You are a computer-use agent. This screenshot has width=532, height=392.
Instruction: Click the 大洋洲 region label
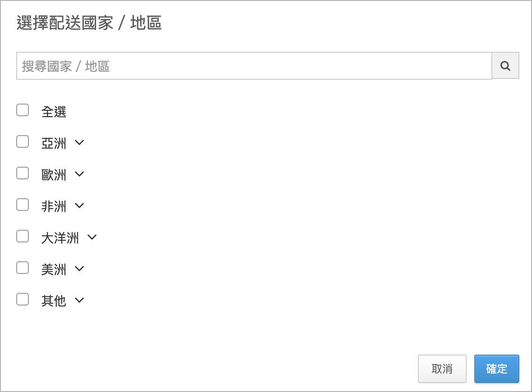[x=60, y=238]
